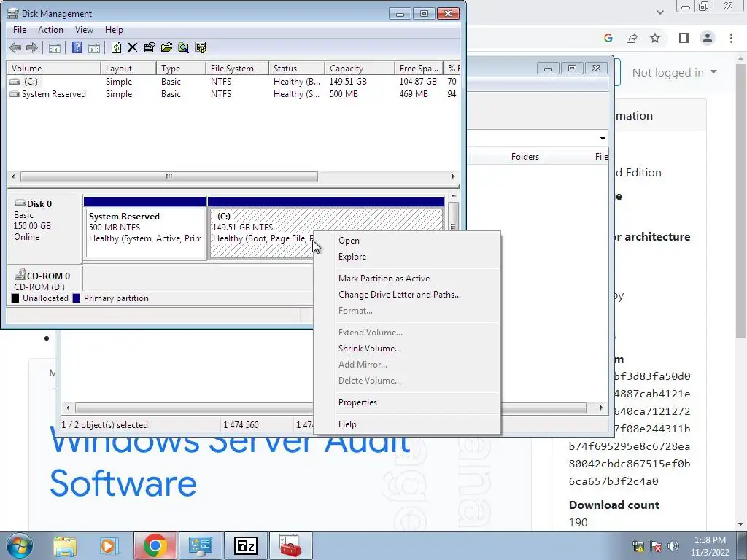Select Change Drive Letter and Paths
The height and width of the screenshot is (560, 747).
(407, 295)
